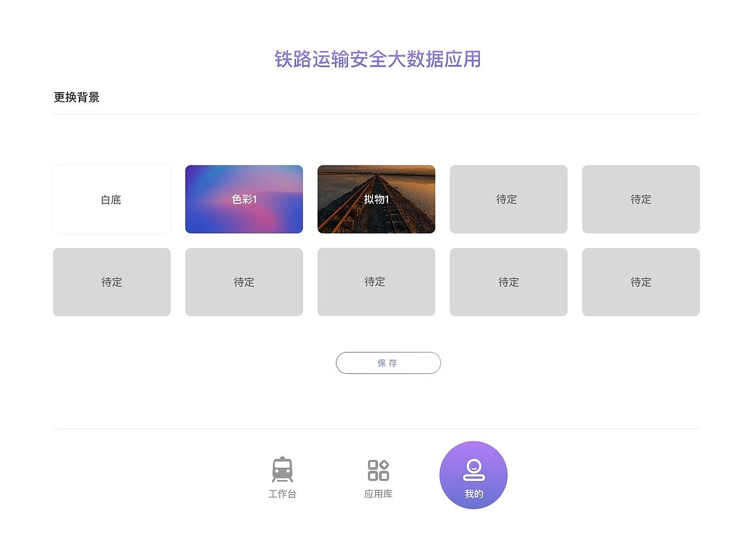This screenshot has width=756, height=537.
Task: Select the 我的 profile person icon
Action: pos(473,470)
